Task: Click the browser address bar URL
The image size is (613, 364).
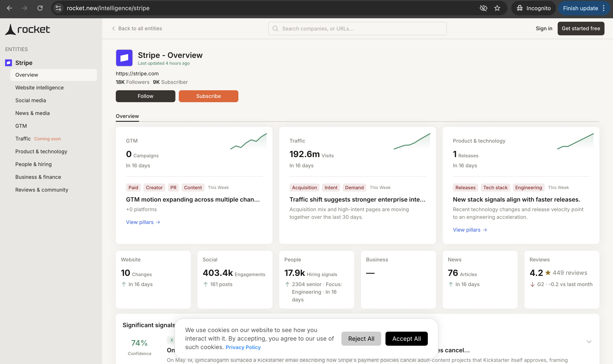Action: (108, 8)
